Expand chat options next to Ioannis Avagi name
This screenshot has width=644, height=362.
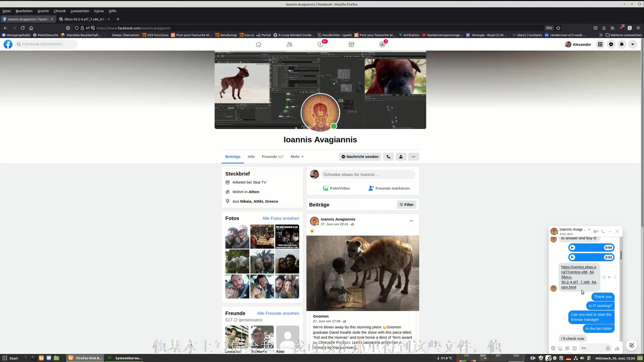(589, 229)
